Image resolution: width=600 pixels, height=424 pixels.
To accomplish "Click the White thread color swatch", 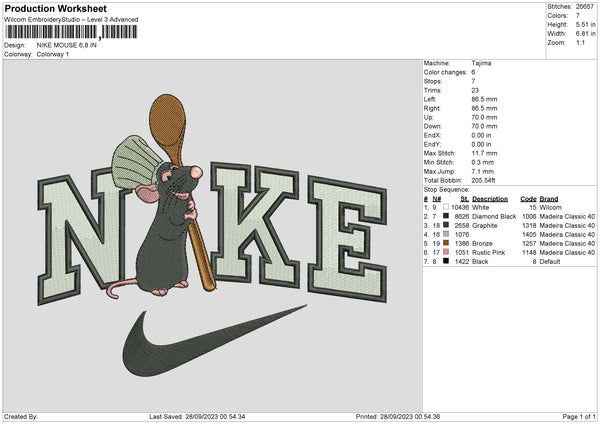I will point(446,207).
